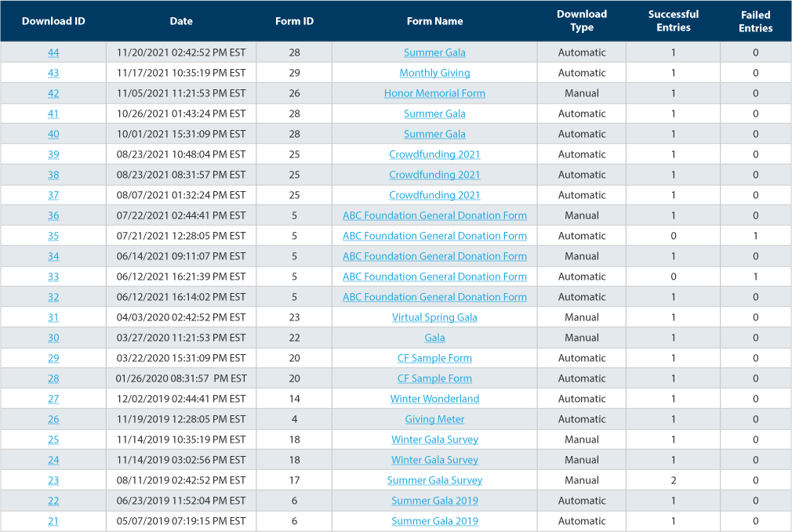The width and height of the screenshot is (792, 532).
Task: Click the Successful Entries column header
Action: pos(674,20)
